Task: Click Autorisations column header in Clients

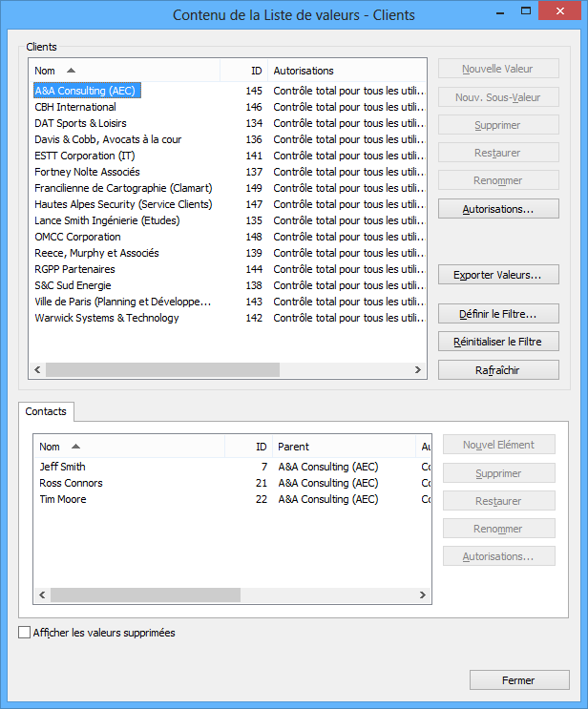Action: pyautogui.click(x=344, y=71)
